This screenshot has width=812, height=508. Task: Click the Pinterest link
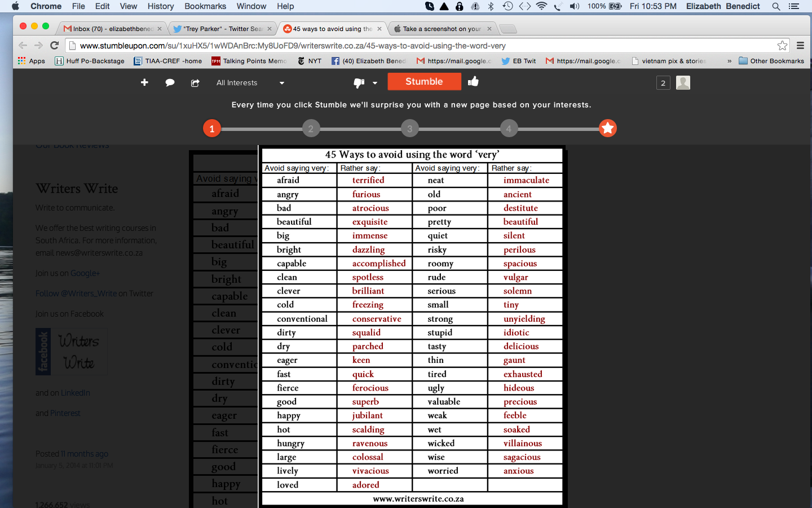pyautogui.click(x=65, y=413)
